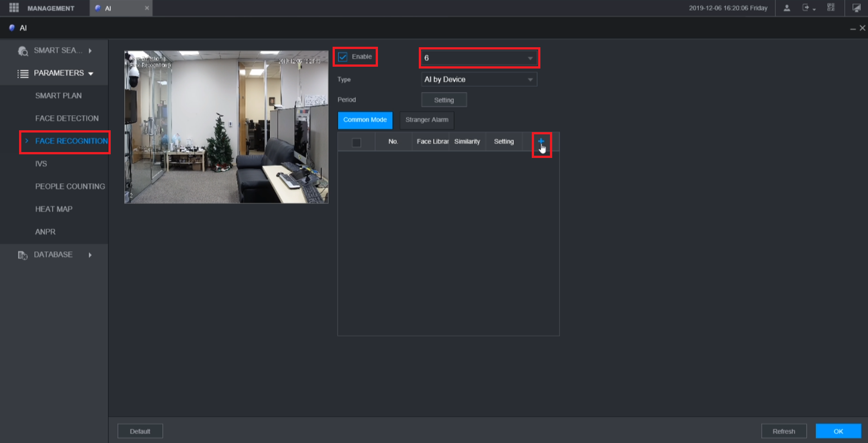Click the Parameters list icon
The image size is (868, 443).
point(23,74)
